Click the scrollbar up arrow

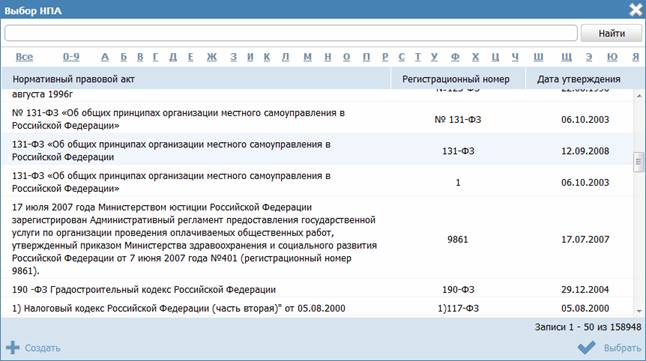pyautogui.click(x=639, y=96)
